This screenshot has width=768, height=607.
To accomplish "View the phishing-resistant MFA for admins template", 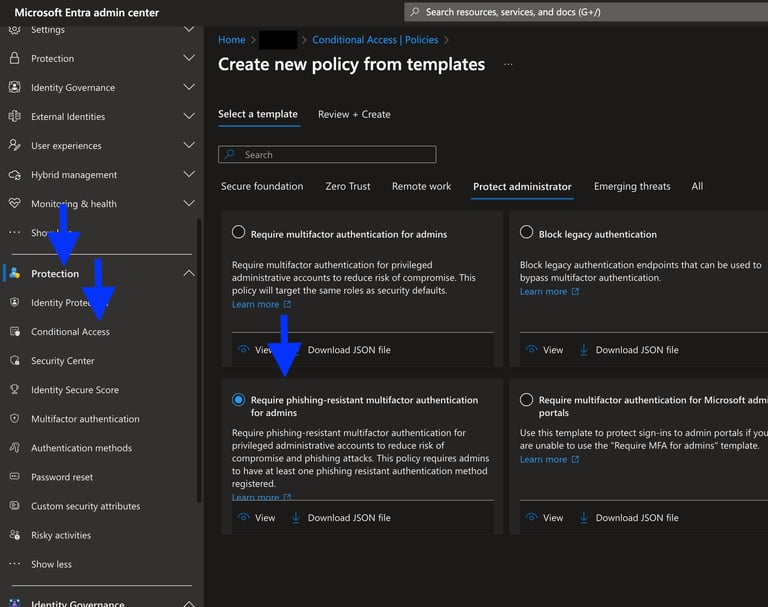I will pos(257,518).
